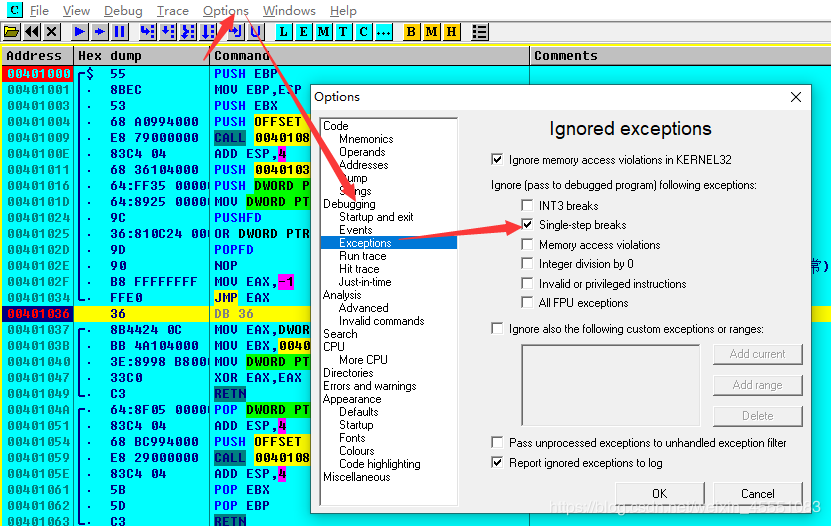Screen dimensions: 831x526
Task: Click the Trace into toolbar icon
Action: (x=188, y=32)
